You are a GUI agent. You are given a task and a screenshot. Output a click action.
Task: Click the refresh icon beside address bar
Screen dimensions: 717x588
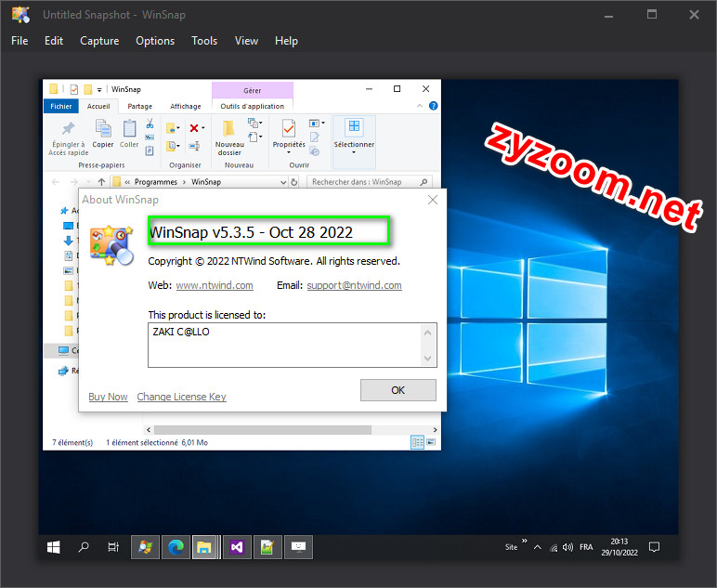point(294,182)
